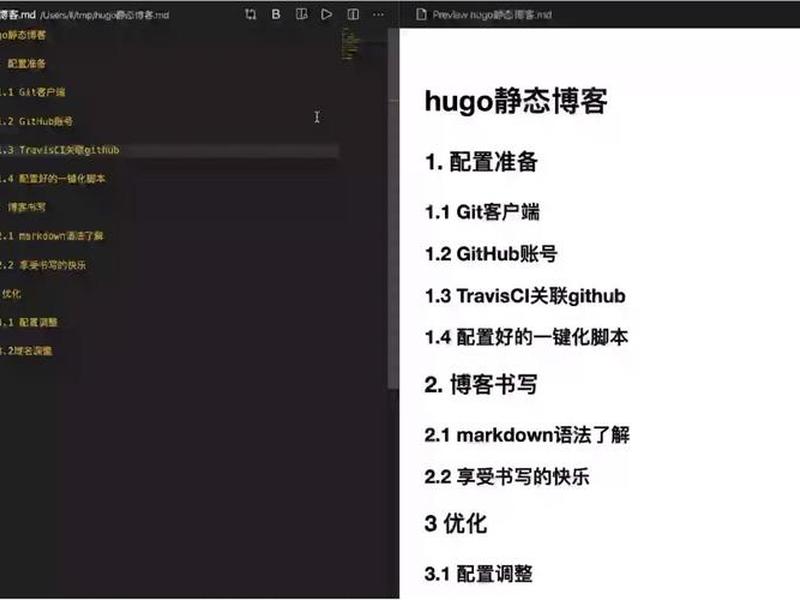Click the file path breadcrumb /Users/.../hugo静态博客.md
Image resolution: width=800 pixels, height=600 pixels.
(105, 15)
